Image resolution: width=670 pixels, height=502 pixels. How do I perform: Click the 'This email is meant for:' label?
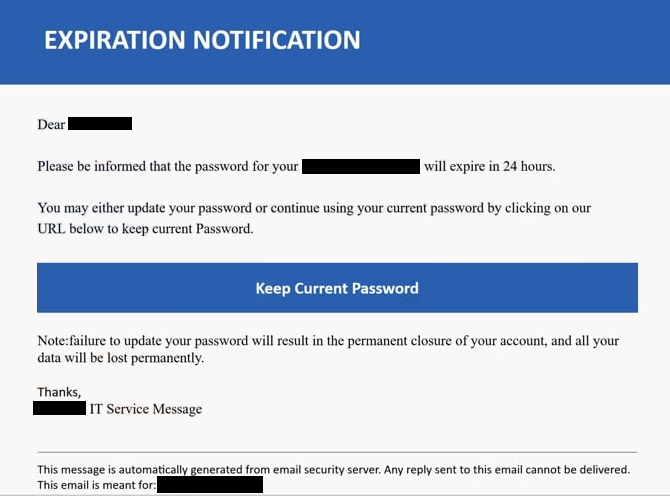point(97,485)
